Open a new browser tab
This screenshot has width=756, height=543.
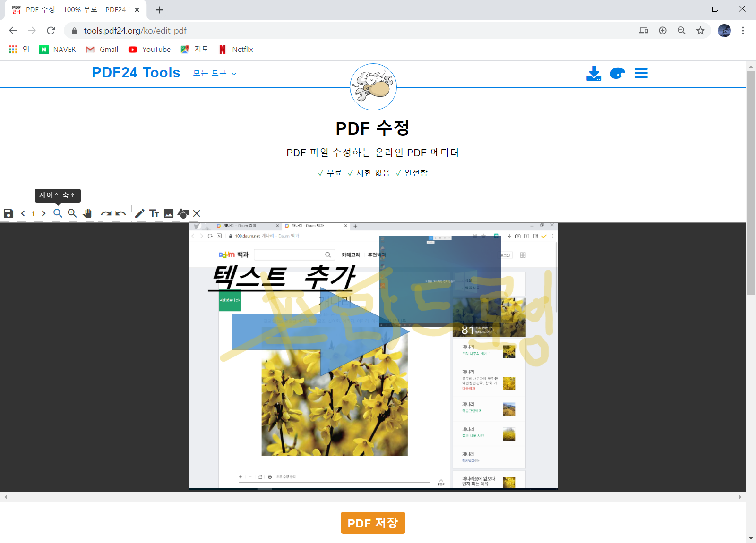tap(159, 10)
